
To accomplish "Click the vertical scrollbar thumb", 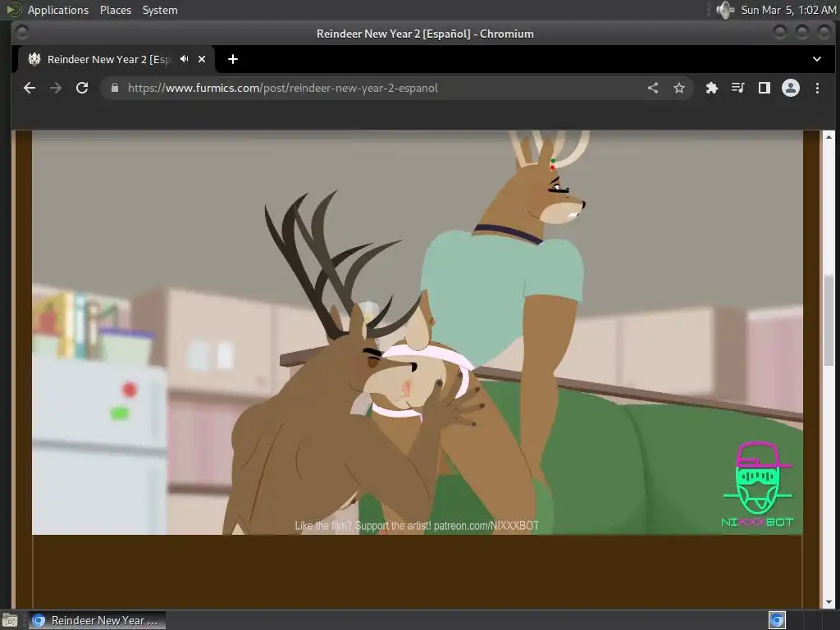I will coord(829,321).
